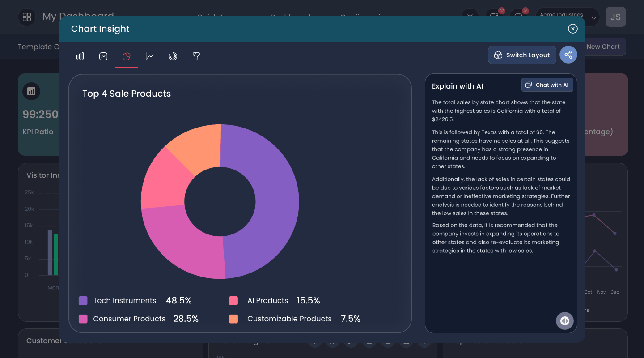Viewport: 644px width, 358px height.
Task: Close the Chart Insight dialog
Action: coord(573,29)
